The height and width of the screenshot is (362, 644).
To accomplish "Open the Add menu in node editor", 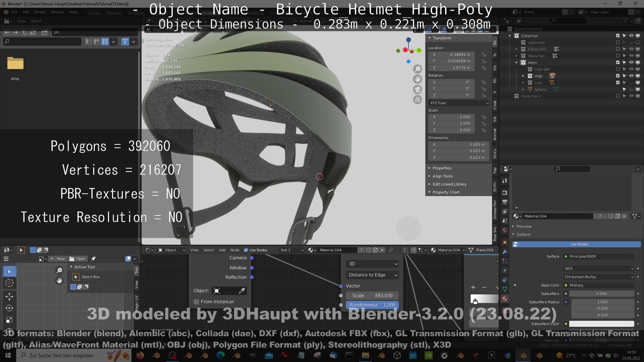I will 222,250.
